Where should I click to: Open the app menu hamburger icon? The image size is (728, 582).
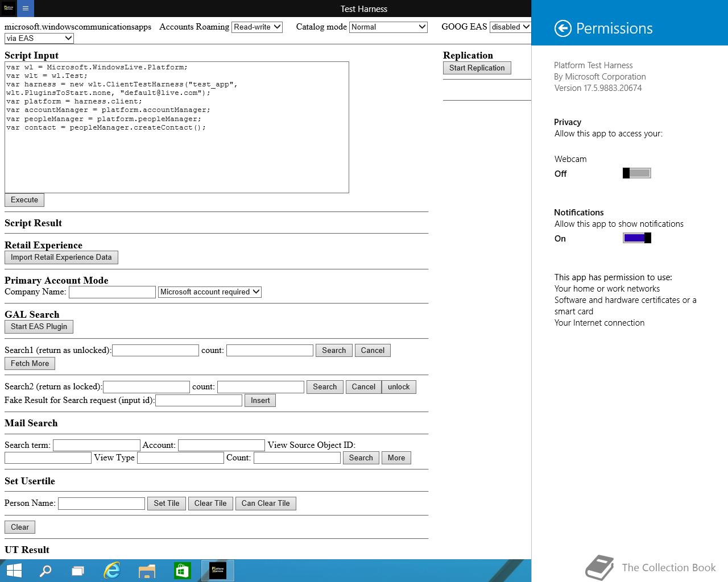tap(26, 9)
